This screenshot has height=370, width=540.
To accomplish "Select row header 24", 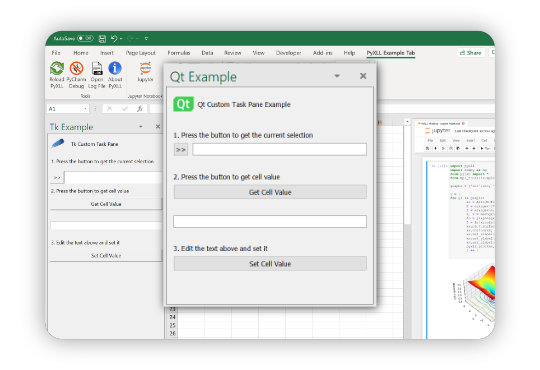I will pos(172,317).
